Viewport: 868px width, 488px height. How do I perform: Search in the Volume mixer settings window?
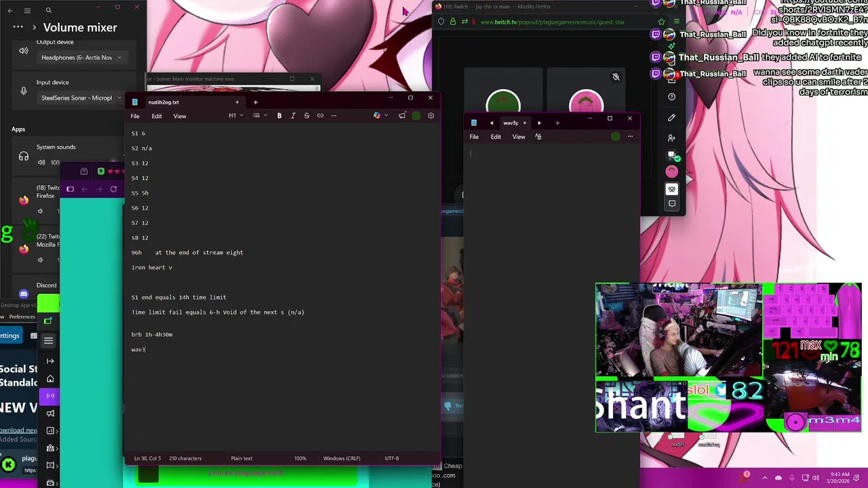pos(48,10)
